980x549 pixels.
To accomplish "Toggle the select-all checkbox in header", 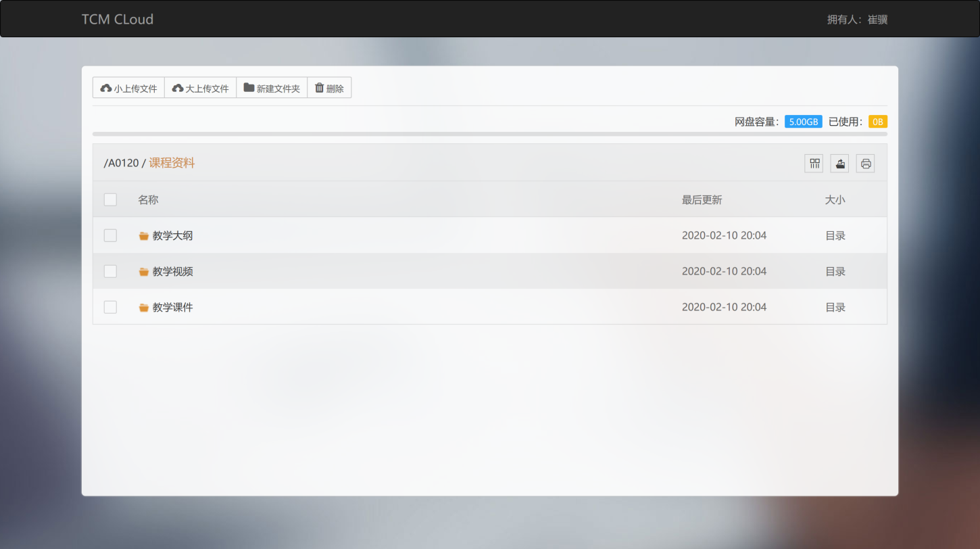I will tap(110, 199).
